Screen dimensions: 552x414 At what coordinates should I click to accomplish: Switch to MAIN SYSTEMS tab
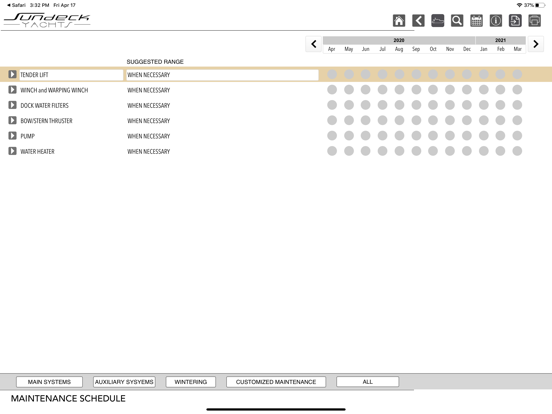(x=49, y=382)
